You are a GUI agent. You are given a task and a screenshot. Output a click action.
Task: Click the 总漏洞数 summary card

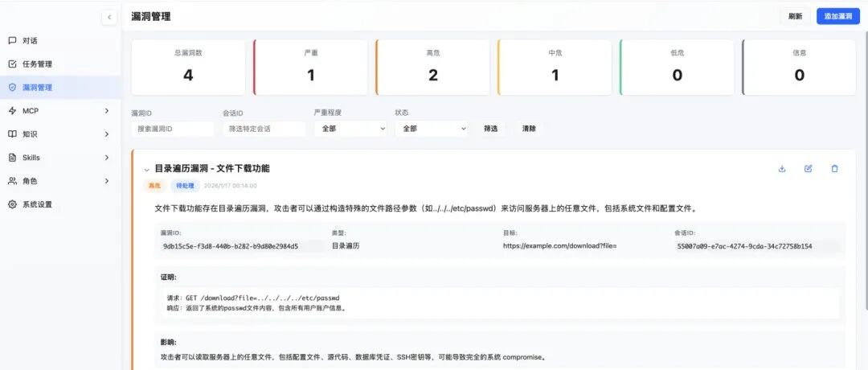click(x=188, y=67)
